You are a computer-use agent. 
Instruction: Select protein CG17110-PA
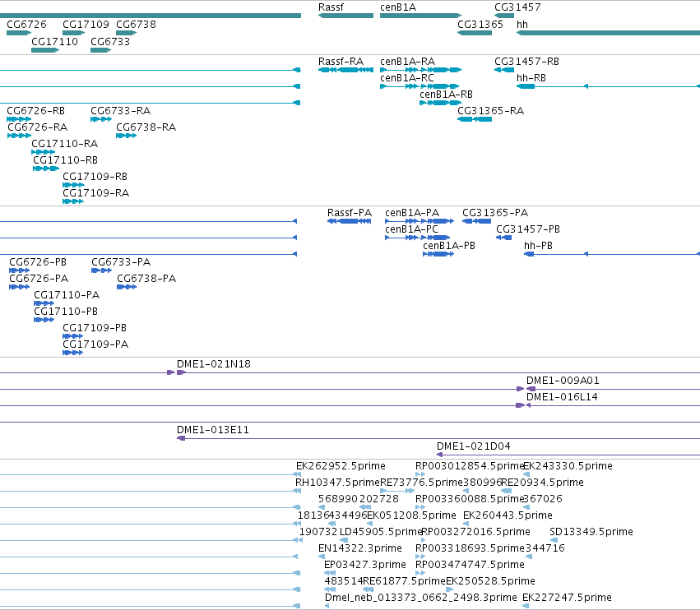[x=44, y=303]
